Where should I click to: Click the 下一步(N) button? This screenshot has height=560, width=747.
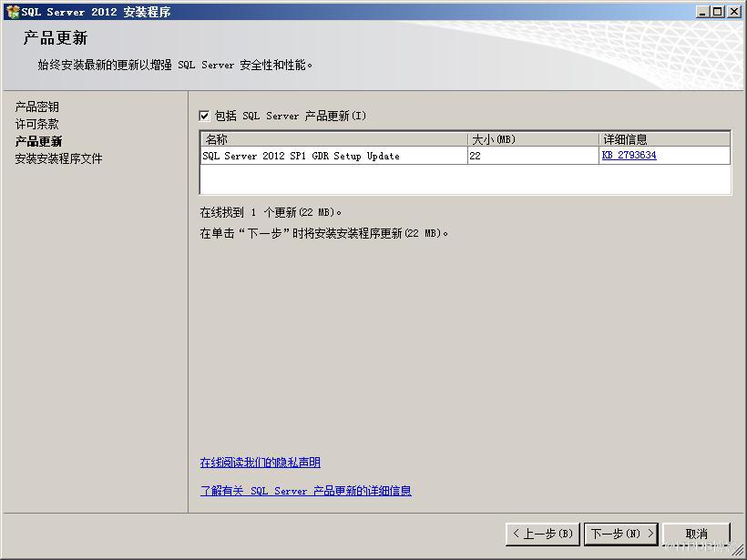pyautogui.click(x=621, y=534)
